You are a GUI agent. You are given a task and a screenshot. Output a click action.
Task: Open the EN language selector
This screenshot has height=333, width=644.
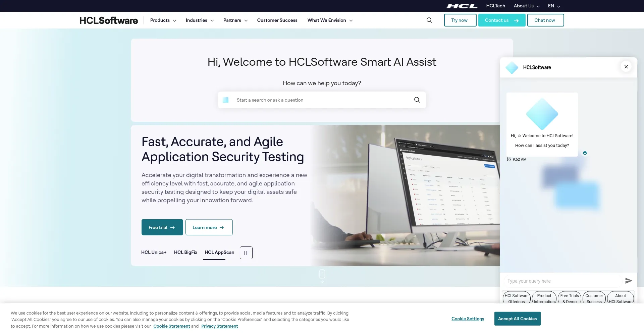(554, 6)
